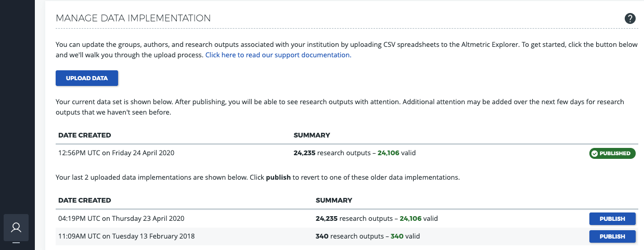Image resolution: width=644 pixels, height=250 pixels.
Task: Click the checkmark icon in Published badge
Action: (x=594, y=153)
